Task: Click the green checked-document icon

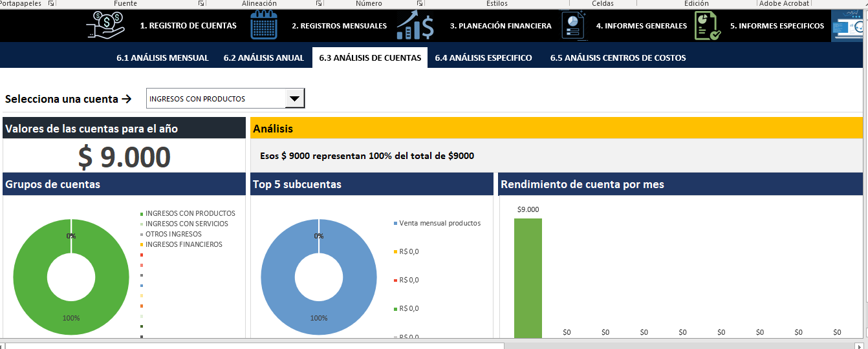Action: (x=708, y=26)
